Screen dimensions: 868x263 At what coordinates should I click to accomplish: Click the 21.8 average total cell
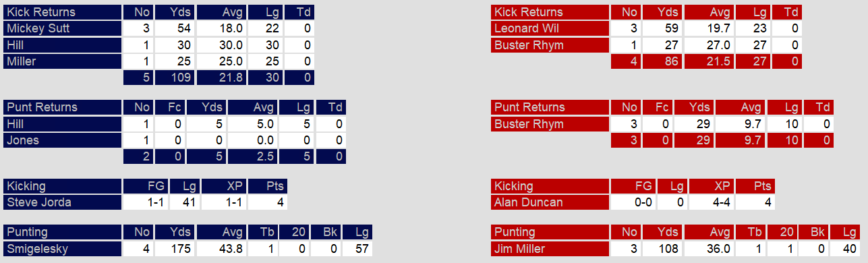click(x=221, y=78)
